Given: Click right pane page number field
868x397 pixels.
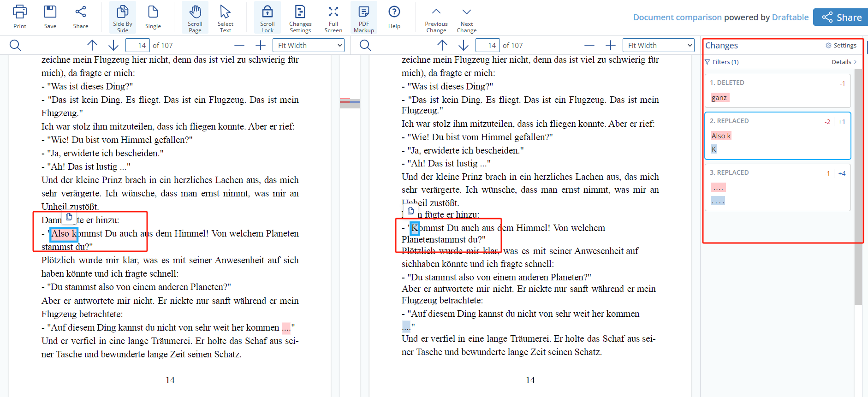Looking at the screenshot, I should [488, 45].
